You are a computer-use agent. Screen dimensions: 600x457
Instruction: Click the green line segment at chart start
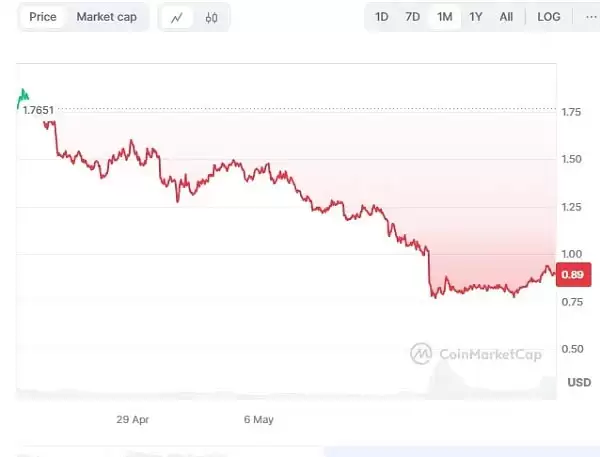point(21,96)
